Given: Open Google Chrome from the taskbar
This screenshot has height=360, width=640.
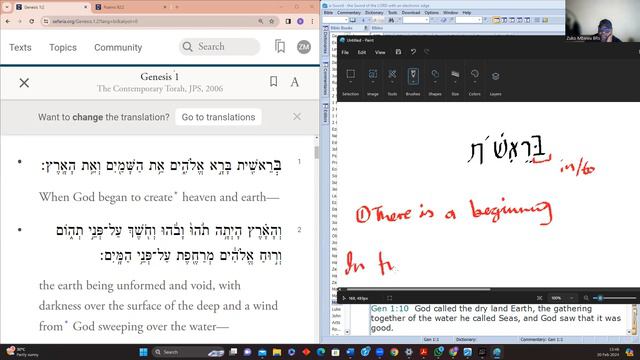Looking at the screenshot, I should click(394, 352).
